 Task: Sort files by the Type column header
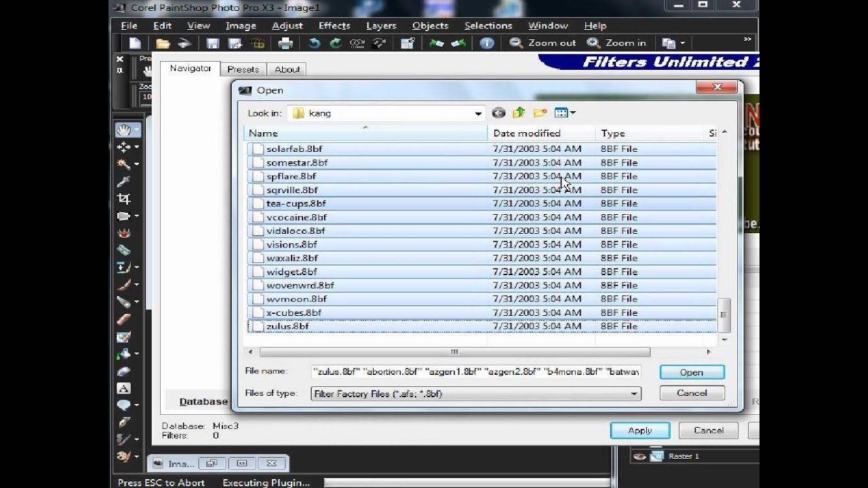(x=650, y=134)
